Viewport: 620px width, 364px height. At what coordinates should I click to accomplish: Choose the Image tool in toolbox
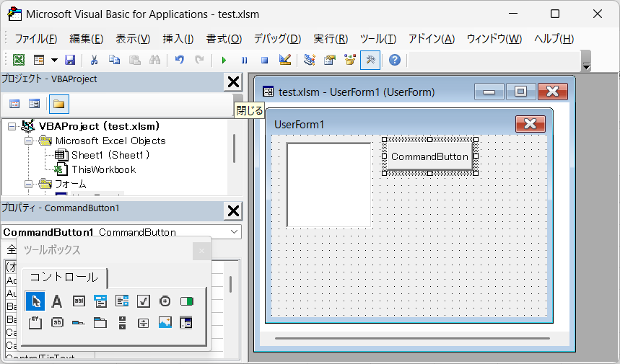pyautogui.click(x=165, y=323)
